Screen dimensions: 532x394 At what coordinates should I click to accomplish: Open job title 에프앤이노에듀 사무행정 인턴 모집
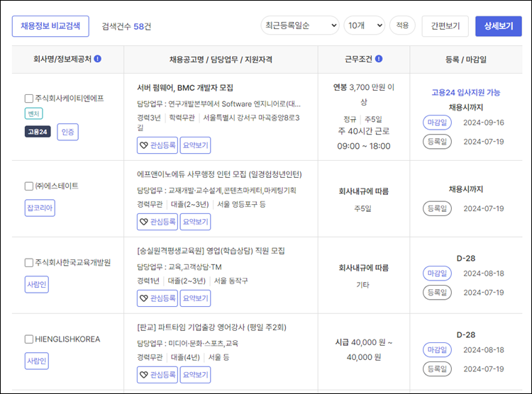[219, 174]
